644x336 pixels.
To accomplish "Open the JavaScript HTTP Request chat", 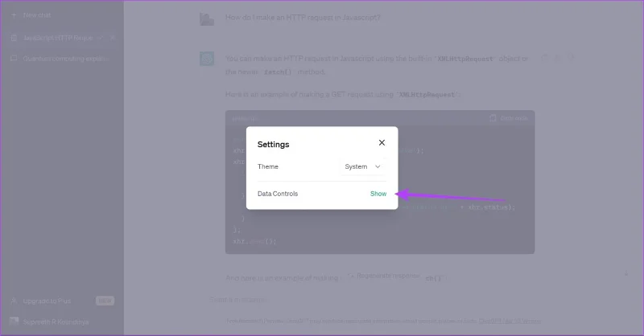I will (x=57, y=38).
